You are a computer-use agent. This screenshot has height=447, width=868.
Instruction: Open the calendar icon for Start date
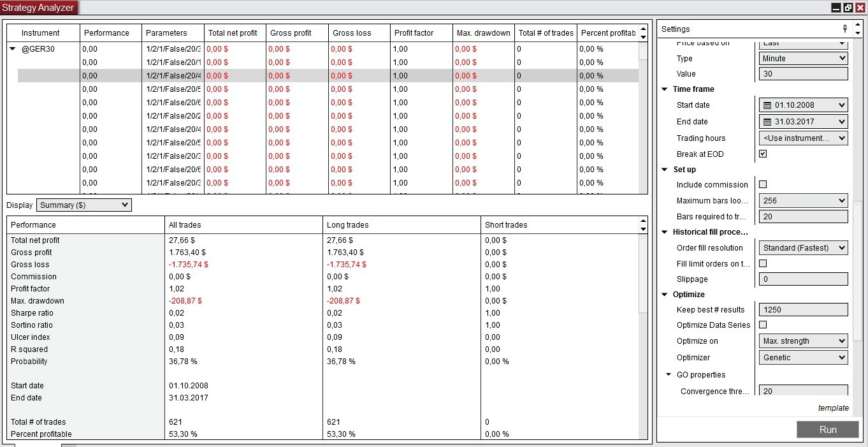(767, 105)
